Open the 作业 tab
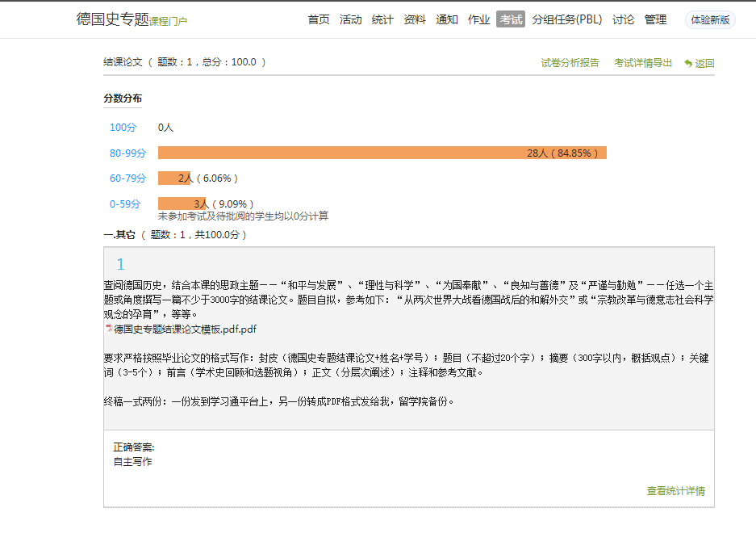This screenshot has width=756, height=533. coord(478,19)
